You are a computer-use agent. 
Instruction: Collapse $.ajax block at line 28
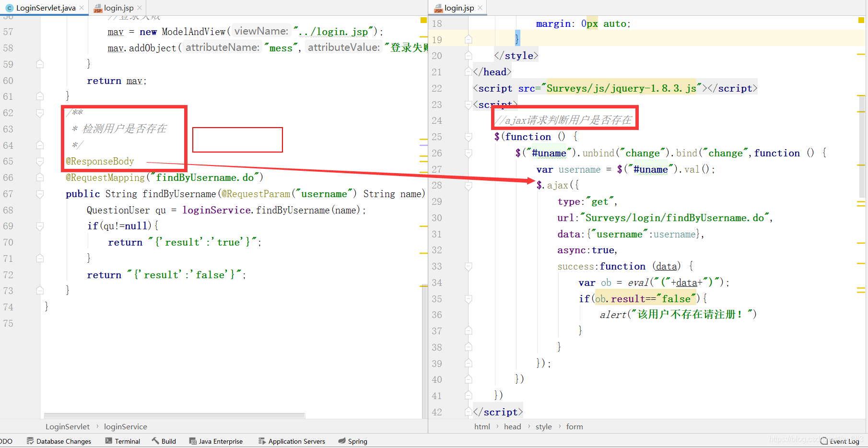point(469,185)
